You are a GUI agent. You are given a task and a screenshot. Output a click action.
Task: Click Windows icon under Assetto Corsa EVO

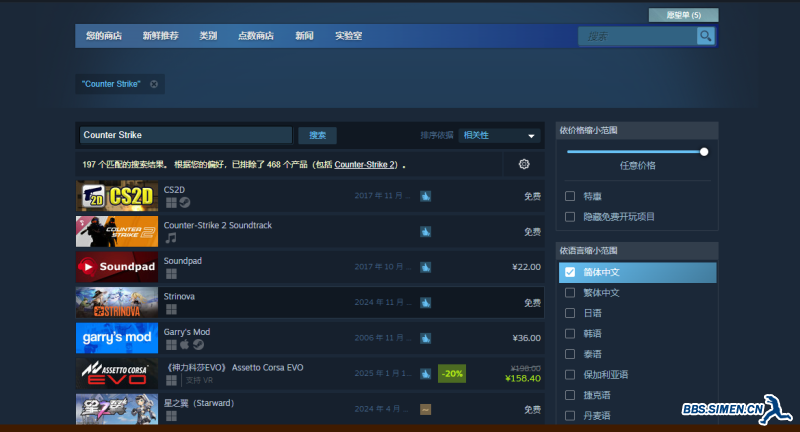point(171,380)
